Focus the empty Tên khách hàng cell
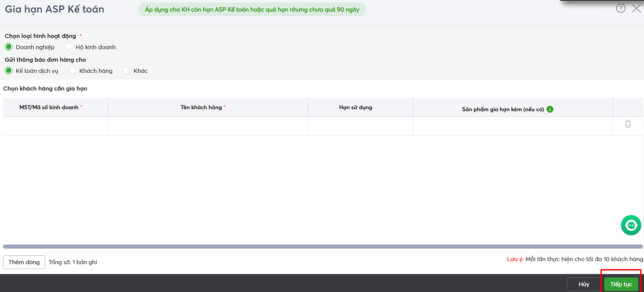This screenshot has width=644, height=292. [208, 126]
